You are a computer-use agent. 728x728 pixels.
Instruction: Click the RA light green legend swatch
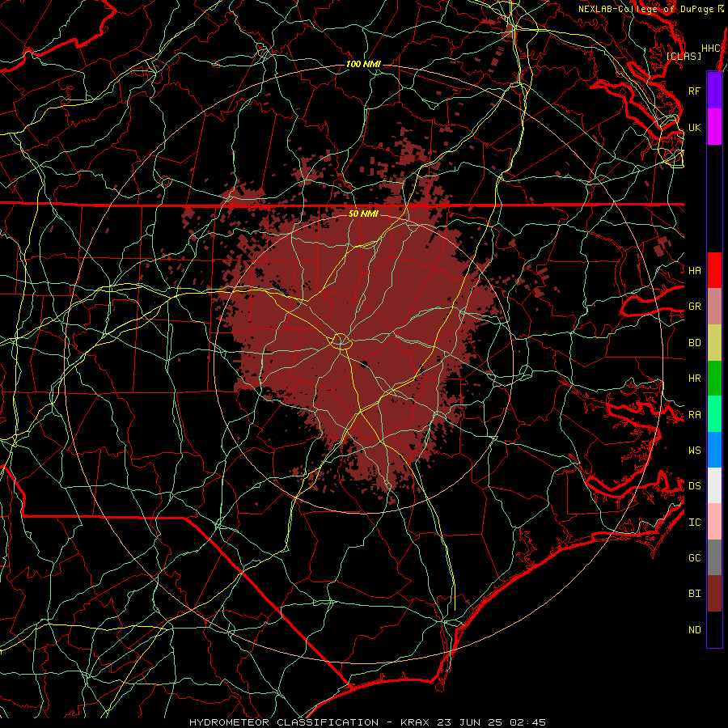click(714, 414)
